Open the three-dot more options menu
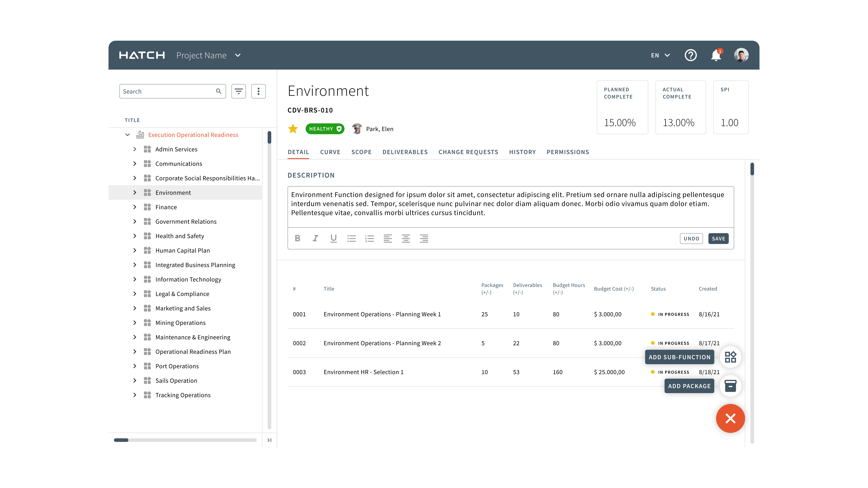 [x=258, y=91]
